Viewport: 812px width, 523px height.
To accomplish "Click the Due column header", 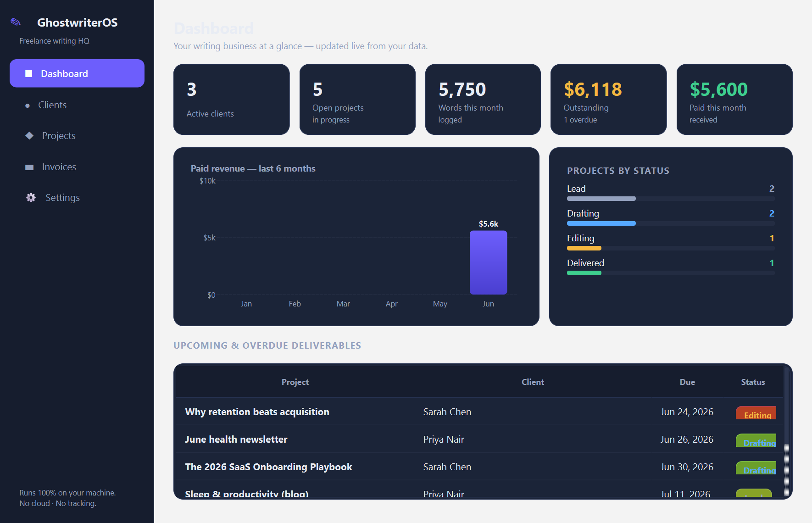I will click(x=687, y=382).
